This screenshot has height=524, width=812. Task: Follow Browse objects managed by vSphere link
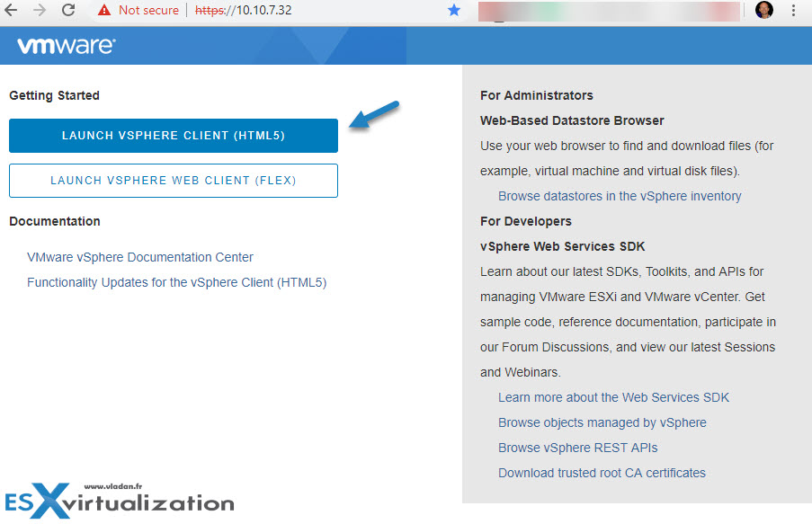tap(602, 422)
